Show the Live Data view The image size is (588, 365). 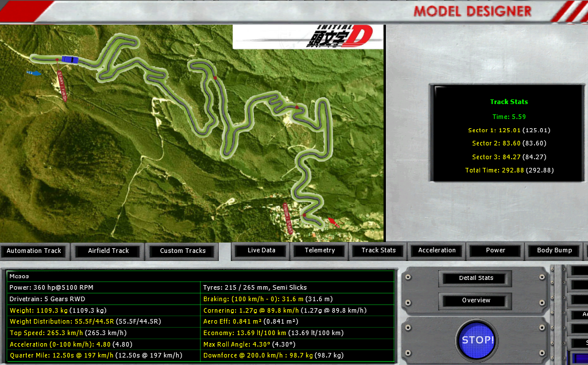(x=261, y=251)
